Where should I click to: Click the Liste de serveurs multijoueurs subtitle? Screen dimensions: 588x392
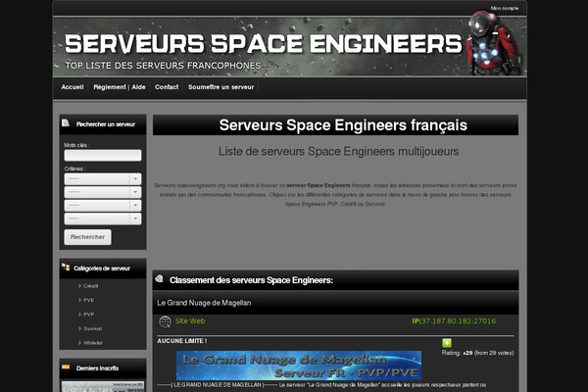[x=339, y=152]
